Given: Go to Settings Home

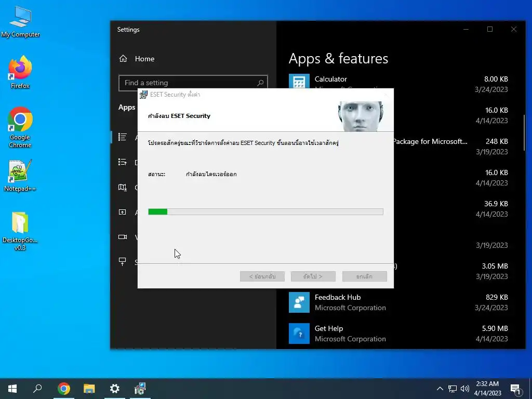Looking at the screenshot, I should coord(137,59).
